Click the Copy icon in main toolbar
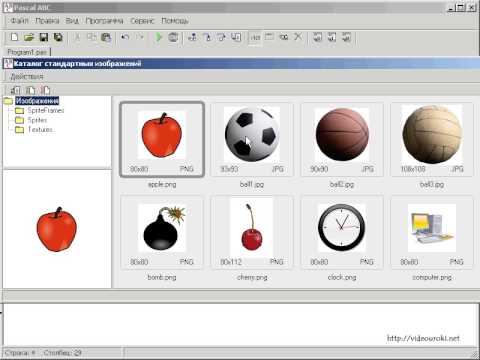The image size is (480, 360). coord(91,37)
